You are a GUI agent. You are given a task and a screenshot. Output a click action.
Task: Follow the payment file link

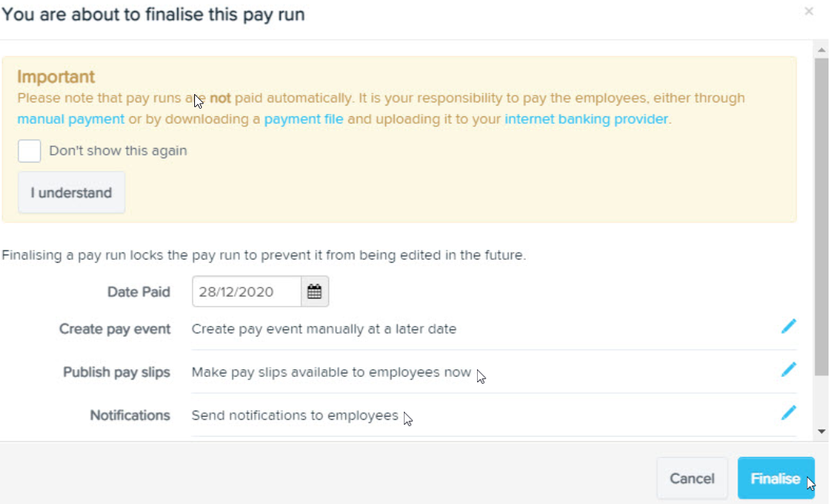[x=304, y=119]
